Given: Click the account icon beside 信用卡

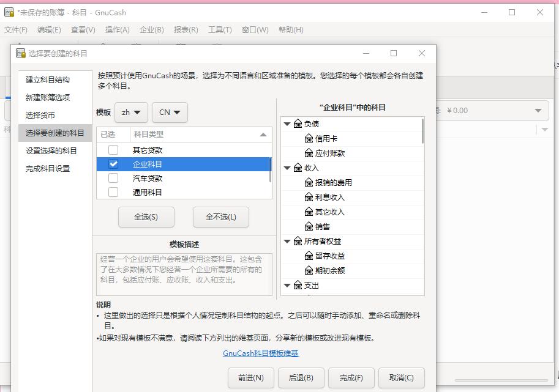Looking at the screenshot, I should pos(309,138).
